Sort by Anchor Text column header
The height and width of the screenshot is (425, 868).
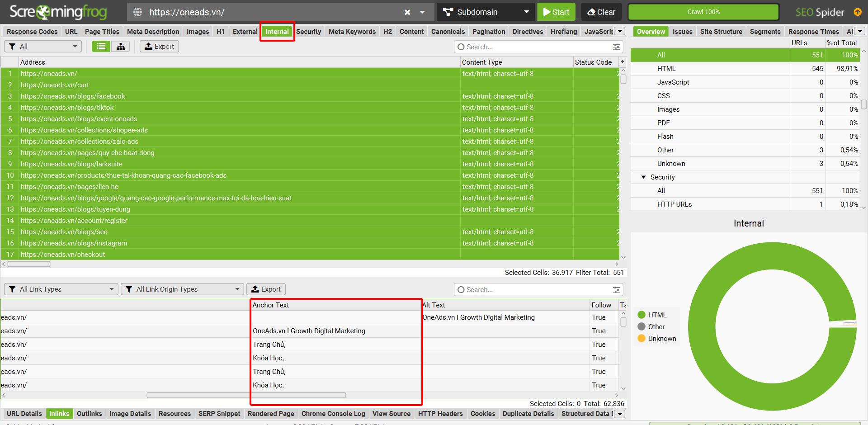click(x=336, y=305)
